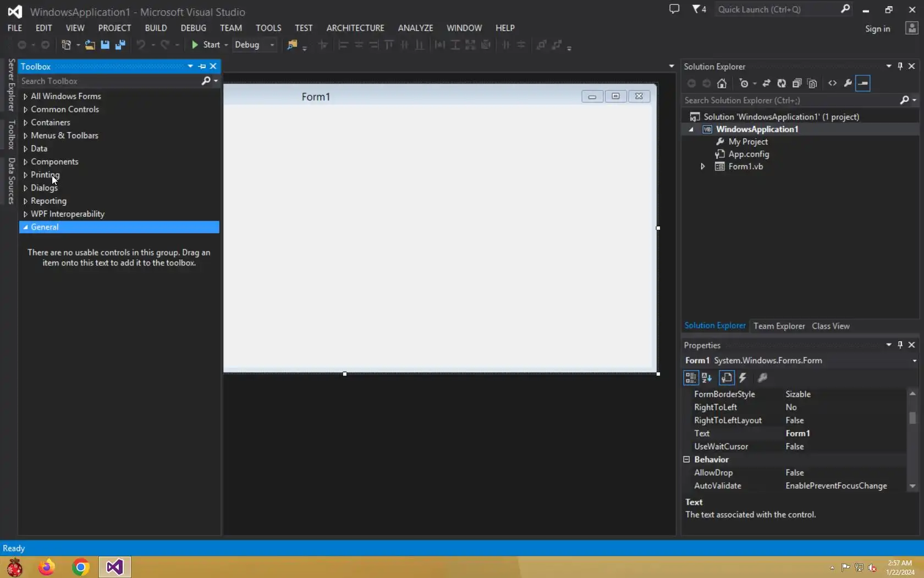Toggle the Properties view button in Properties window

727,378
